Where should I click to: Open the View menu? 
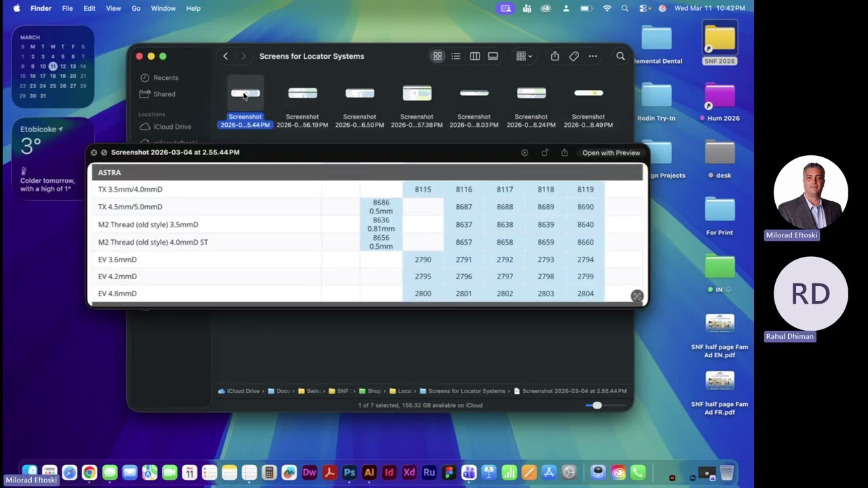click(113, 8)
